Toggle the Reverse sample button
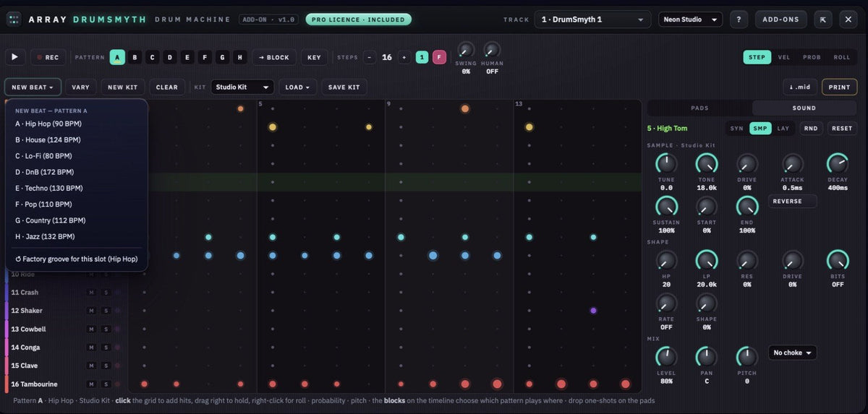The width and height of the screenshot is (868, 414). tap(793, 202)
